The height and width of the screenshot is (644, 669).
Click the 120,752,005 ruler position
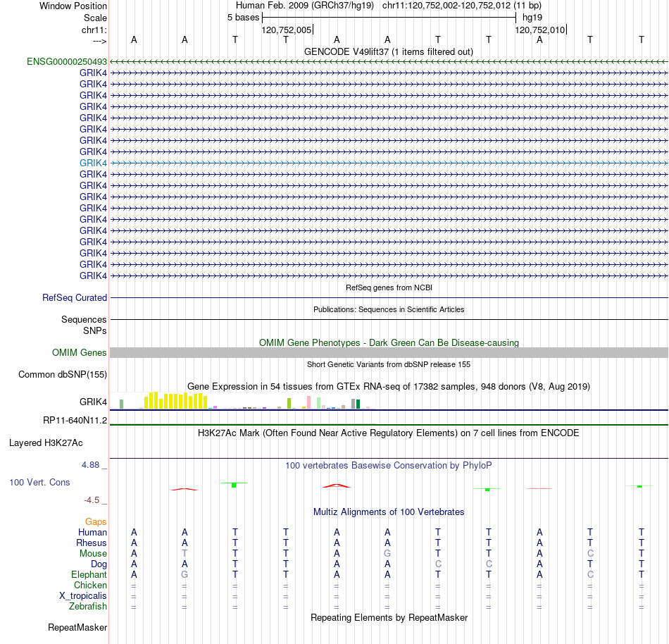click(287, 30)
